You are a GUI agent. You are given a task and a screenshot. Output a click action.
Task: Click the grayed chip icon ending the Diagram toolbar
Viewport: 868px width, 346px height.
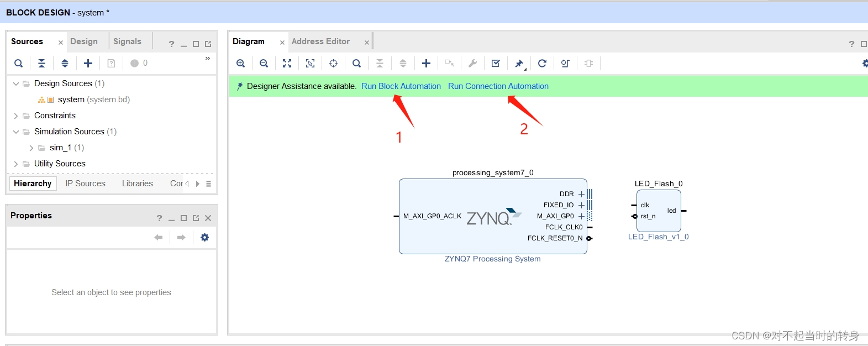589,64
